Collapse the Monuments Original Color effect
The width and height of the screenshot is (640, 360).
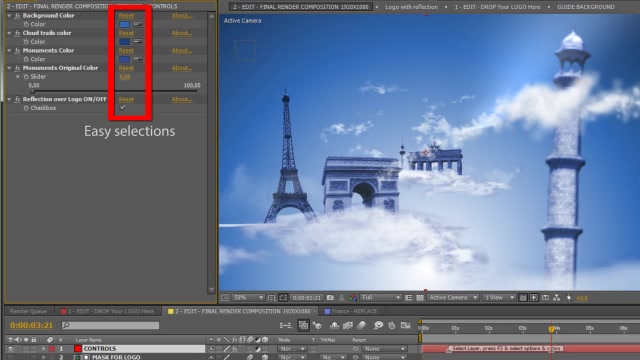point(9,68)
